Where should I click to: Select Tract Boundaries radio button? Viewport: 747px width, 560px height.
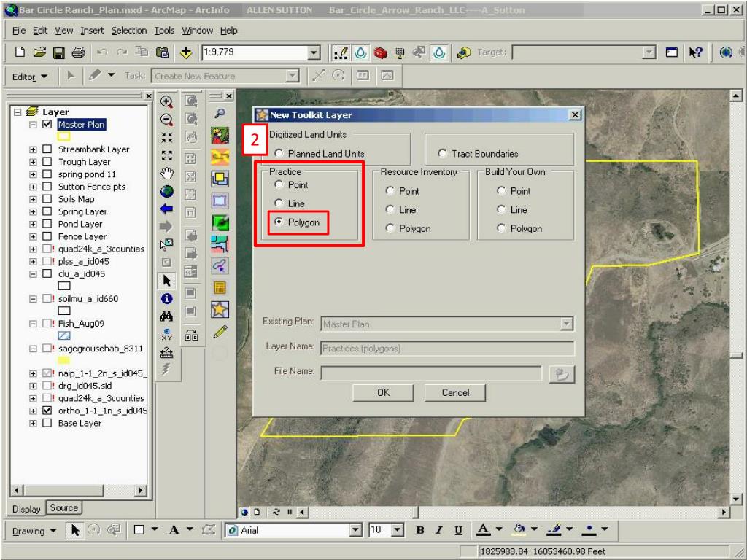click(x=442, y=153)
